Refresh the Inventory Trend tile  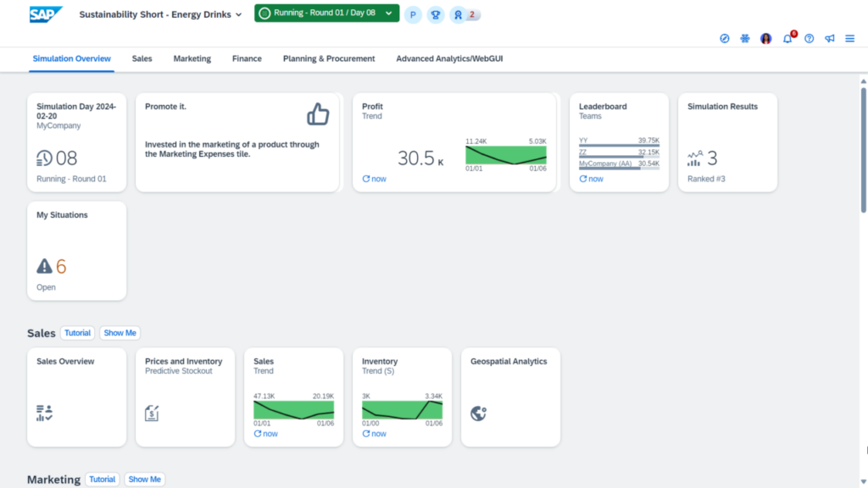(374, 434)
